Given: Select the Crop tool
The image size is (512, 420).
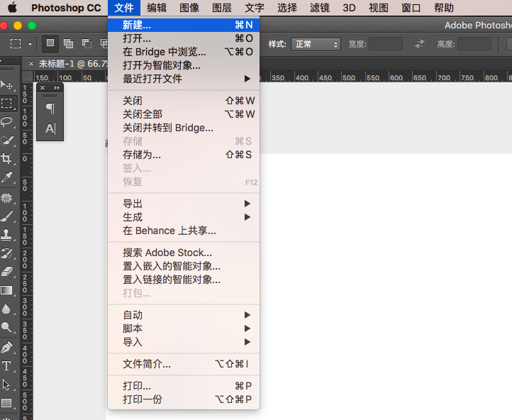Looking at the screenshot, I should (6, 159).
